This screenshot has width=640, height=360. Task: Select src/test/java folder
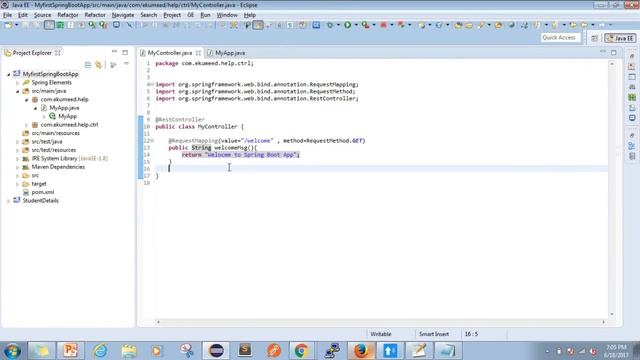47,142
